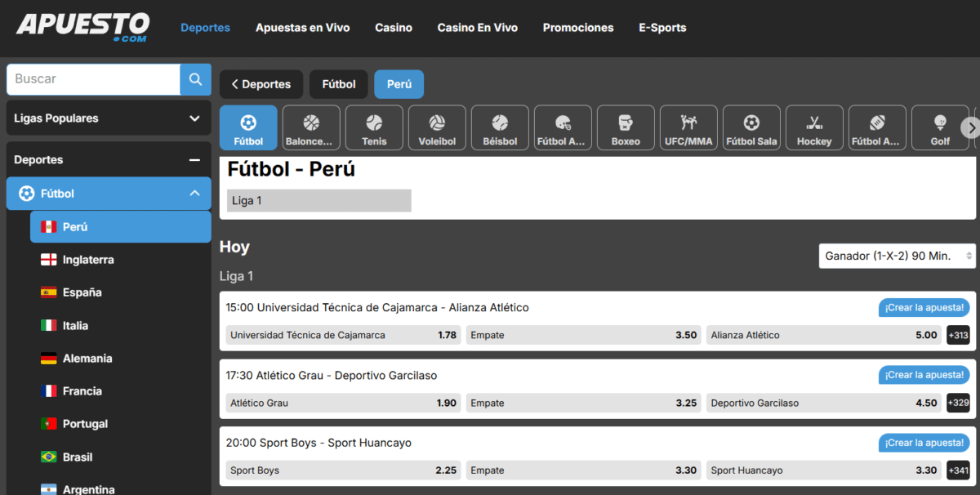Bet on Sport Huancayo at 3.30
Image resolution: width=980 pixels, height=495 pixels.
pos(824,470)
